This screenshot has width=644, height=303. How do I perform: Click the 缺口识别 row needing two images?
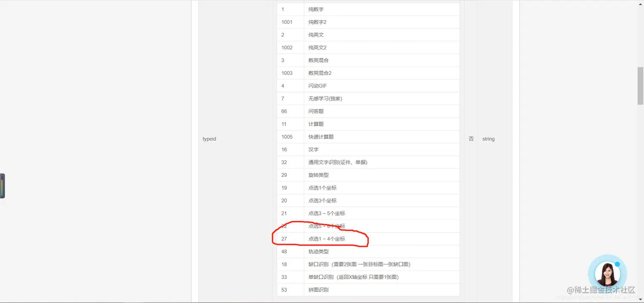coord(358,264)
